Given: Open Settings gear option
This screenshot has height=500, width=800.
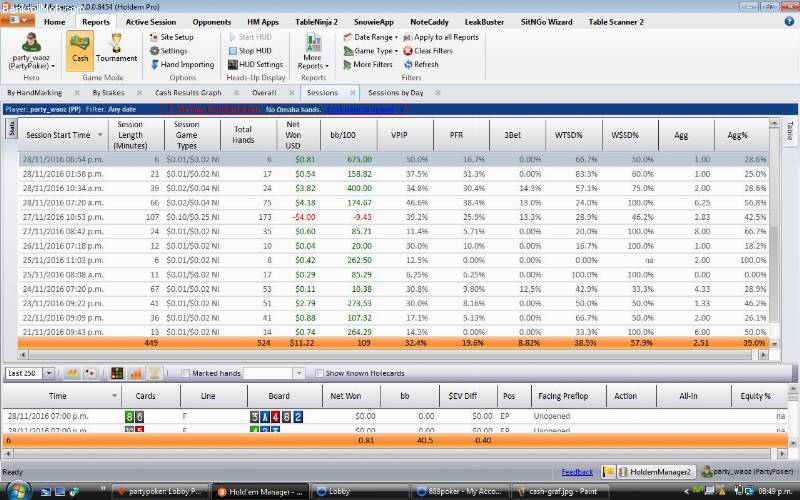Looking at the screenshot, I should [x=169, y=51].
